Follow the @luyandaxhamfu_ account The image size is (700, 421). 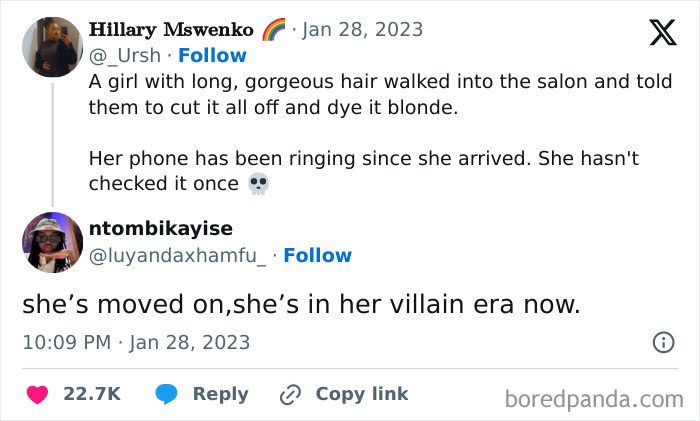coord(317,256)
